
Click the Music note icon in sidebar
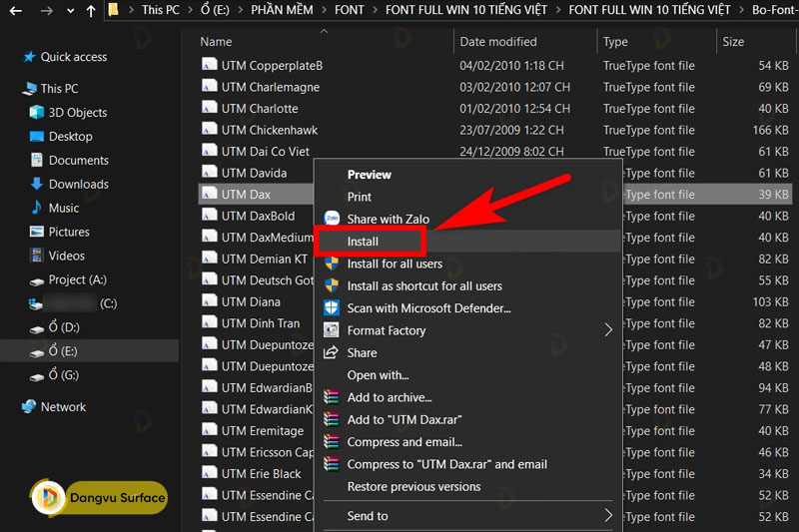coord(37,208)
